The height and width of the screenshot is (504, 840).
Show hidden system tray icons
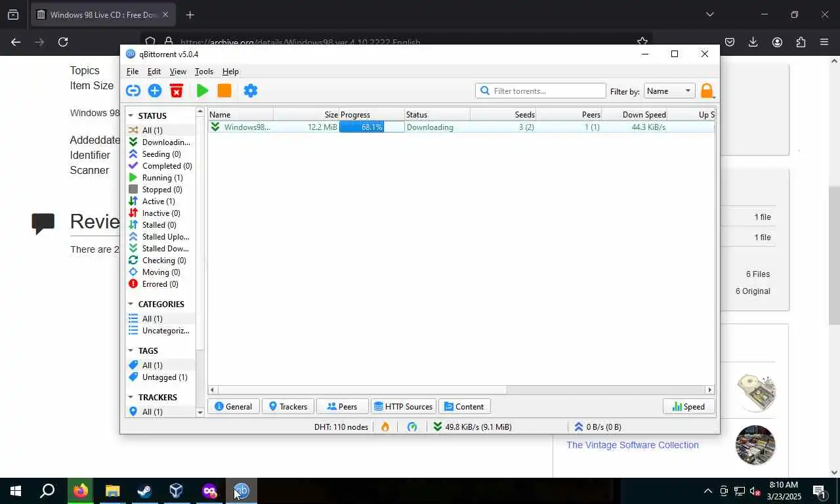[x=707, y=491]
